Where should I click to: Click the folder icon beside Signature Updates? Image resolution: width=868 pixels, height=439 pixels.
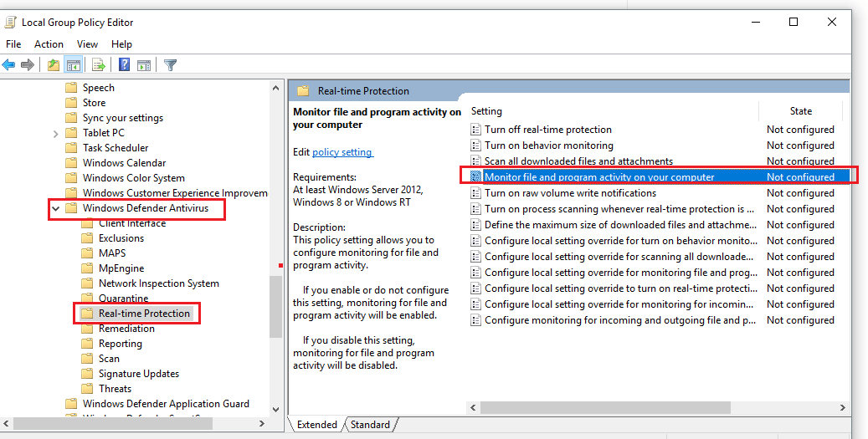(87, 374)
